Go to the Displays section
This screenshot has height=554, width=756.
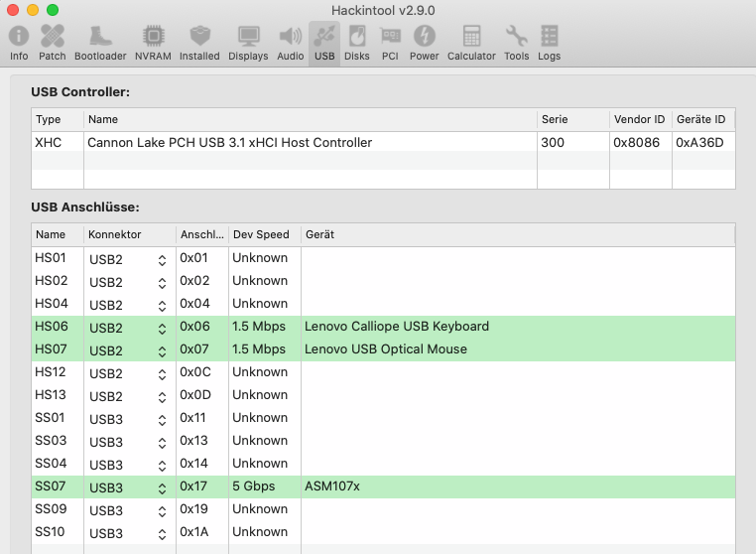pyautogui.click(x=248, y=43)
